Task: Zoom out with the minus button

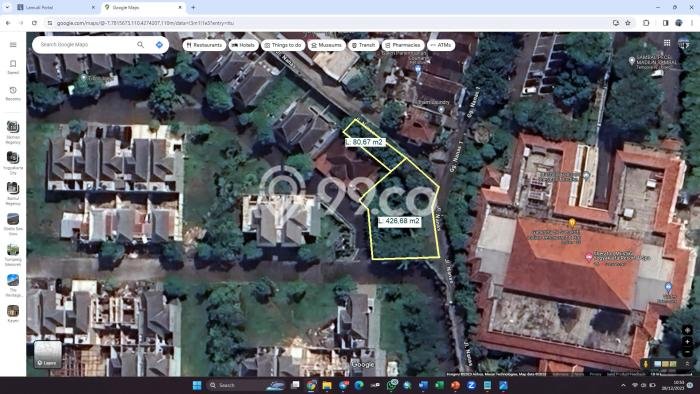Action: 688,353
